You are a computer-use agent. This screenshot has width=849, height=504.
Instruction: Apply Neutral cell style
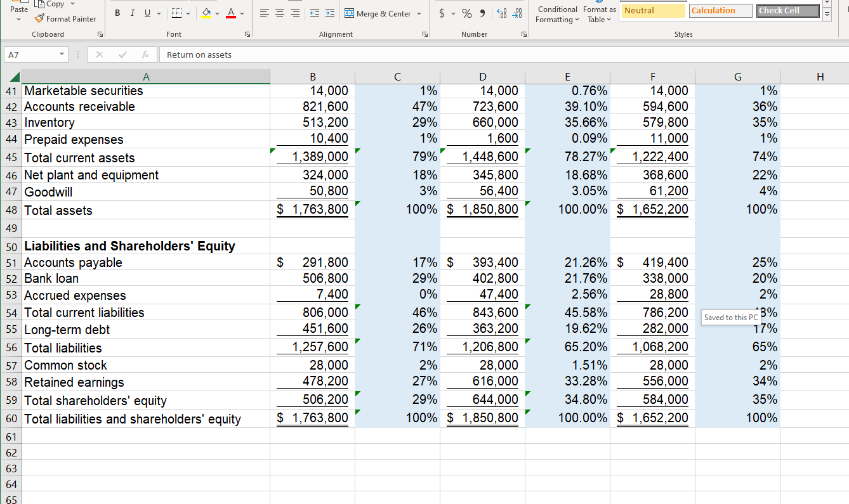pos(654,10)
